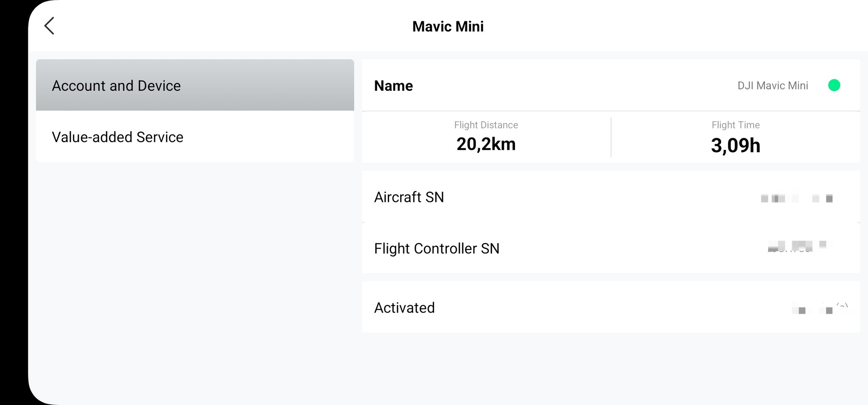Switch to the Value-added Service tab
Image resolution: width=868 pixels, height=405 pixels.
(x=195, y=137)
